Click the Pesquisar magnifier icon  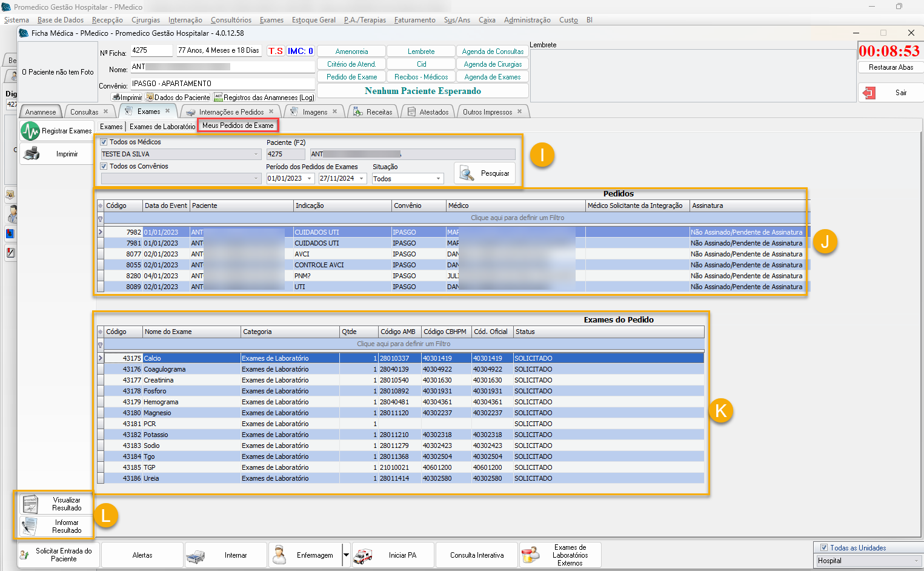(x=467, y=173)
